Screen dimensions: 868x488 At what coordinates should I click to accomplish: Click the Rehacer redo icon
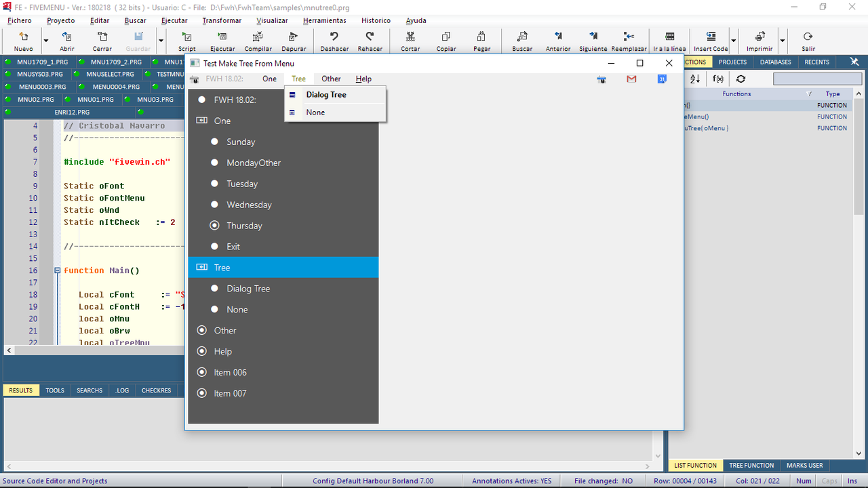click(x=370, y=37)
